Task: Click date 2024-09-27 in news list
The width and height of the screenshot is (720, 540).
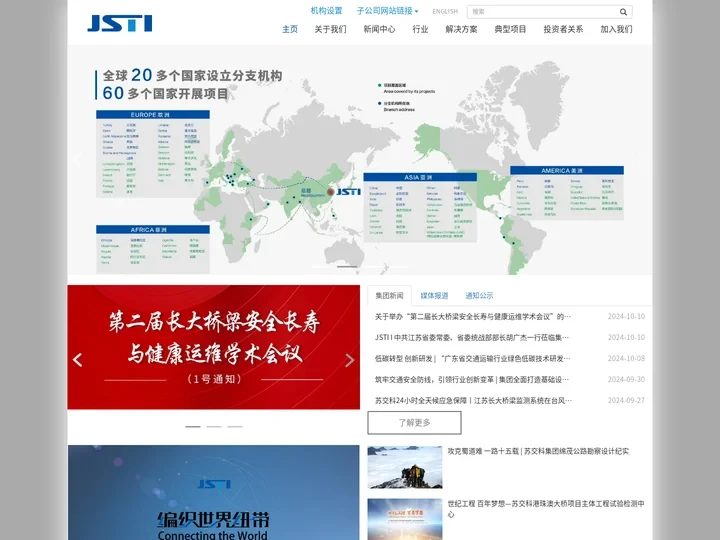Action: (x=626, y=400)
